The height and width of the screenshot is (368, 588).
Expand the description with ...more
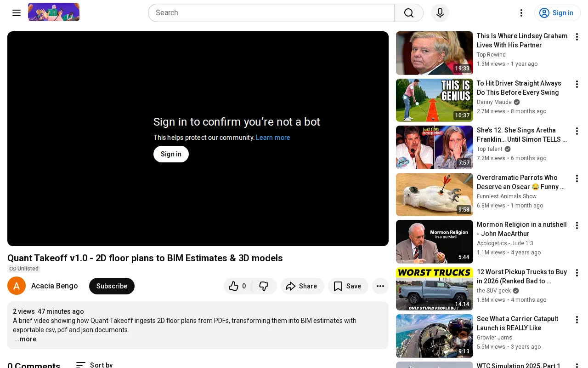[25, 339]
